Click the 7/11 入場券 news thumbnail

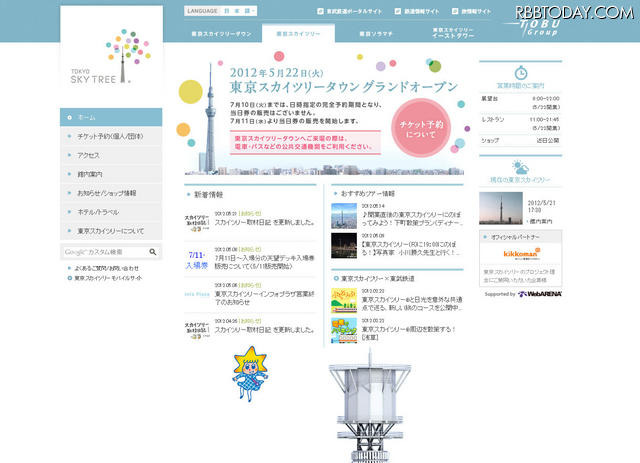click(197, 260)
